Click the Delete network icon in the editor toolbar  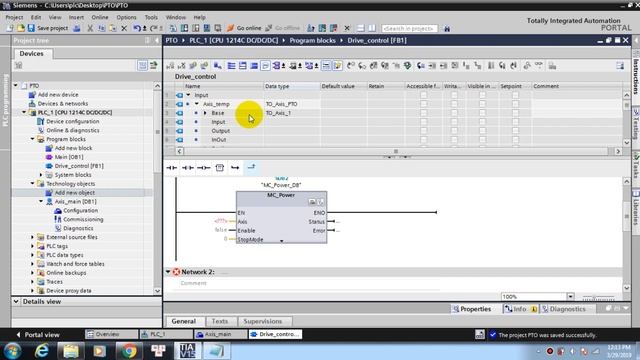click(182, 66)
